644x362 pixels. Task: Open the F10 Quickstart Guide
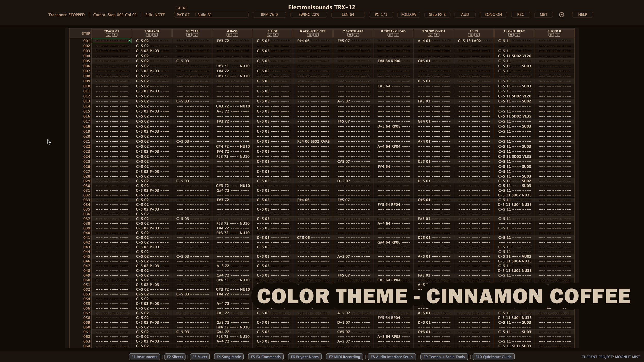tap(494, 357)
